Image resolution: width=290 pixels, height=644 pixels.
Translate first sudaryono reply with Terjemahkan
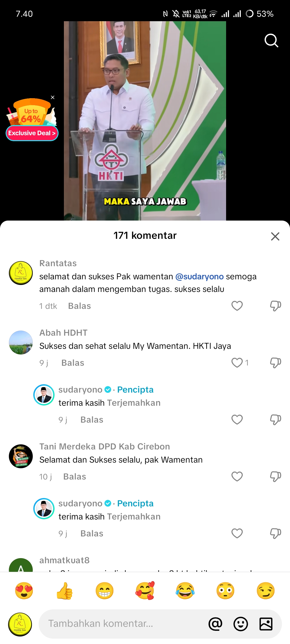pos(134,403)
